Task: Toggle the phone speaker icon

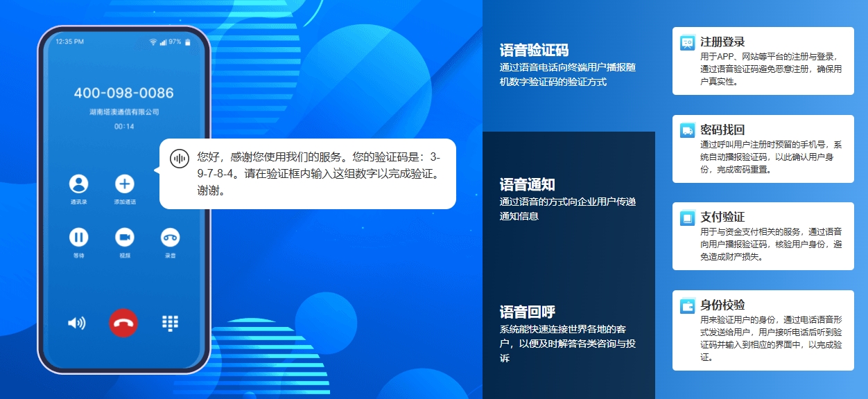Action: point(76,323)
